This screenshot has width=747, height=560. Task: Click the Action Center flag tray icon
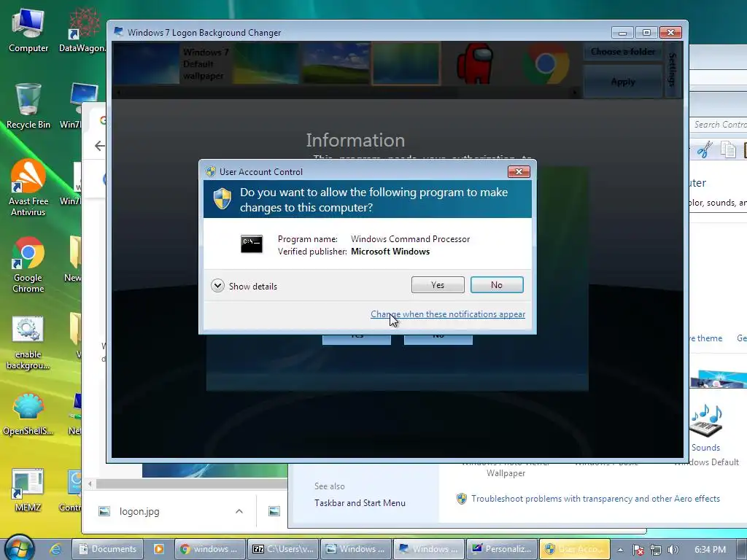coord(638,550)
